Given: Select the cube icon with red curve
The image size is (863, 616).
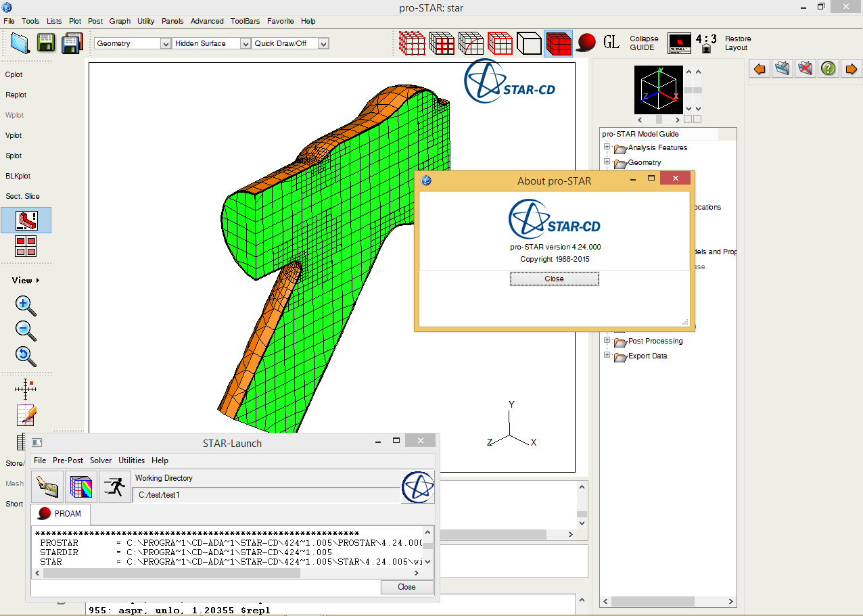Looking at the screenshot, I should point(471,43).
